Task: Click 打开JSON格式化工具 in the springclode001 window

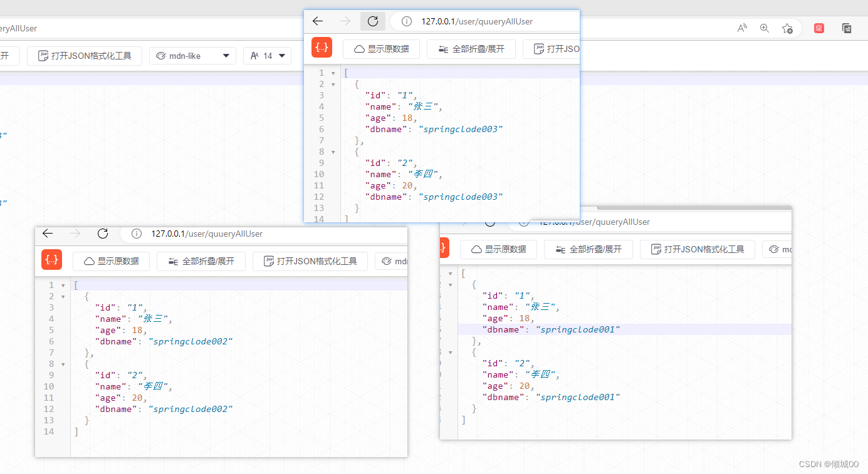Action: [698, 249]
